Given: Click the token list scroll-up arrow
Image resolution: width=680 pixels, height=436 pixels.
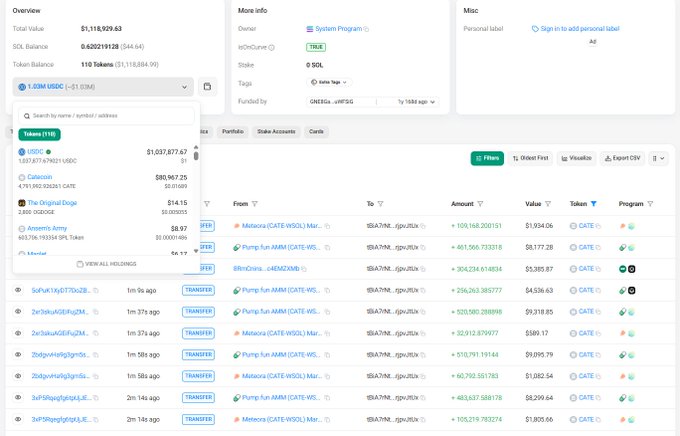Looking at the screenshot, I should [196, 147].
